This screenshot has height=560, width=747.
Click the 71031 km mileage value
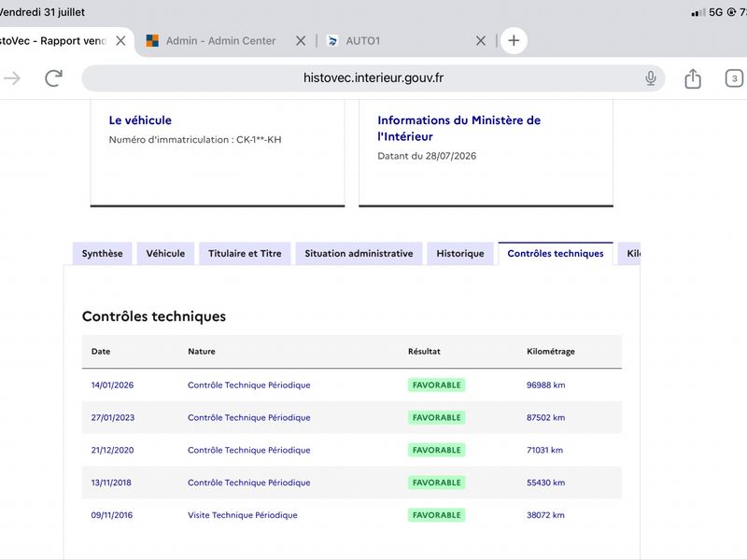click(x=544, y=450)
